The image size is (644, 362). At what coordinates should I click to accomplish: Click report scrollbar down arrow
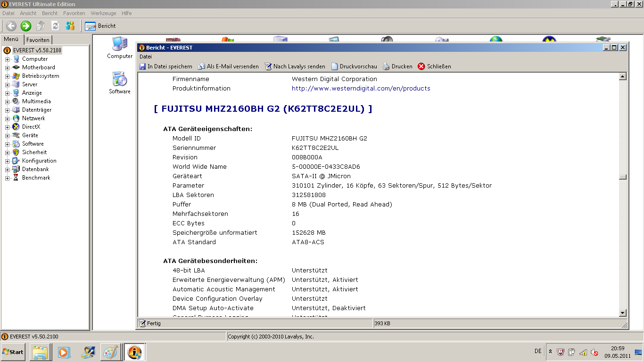coord(623,313)
